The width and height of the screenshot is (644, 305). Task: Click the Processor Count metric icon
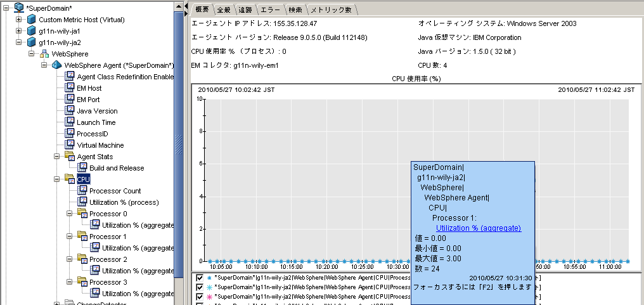[x=82, y=191]
